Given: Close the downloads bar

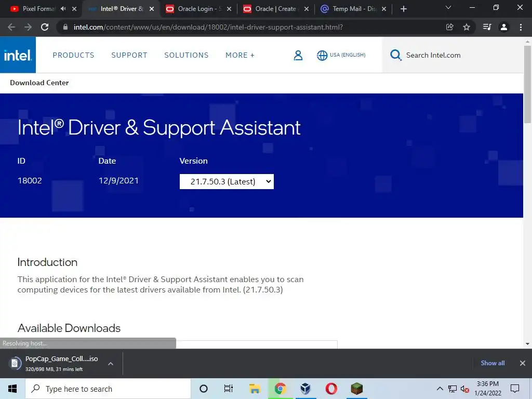Looking at the screenshot, I should tap(523, 363).
